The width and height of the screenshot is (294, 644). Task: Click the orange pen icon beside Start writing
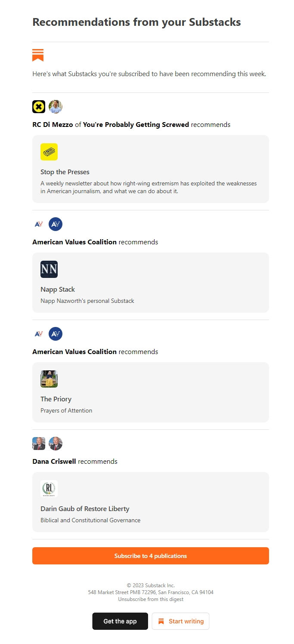pos(161,621)
